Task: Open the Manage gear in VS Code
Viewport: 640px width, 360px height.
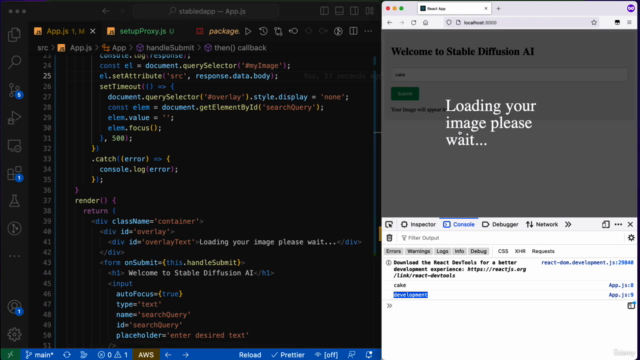Action: 14,334
